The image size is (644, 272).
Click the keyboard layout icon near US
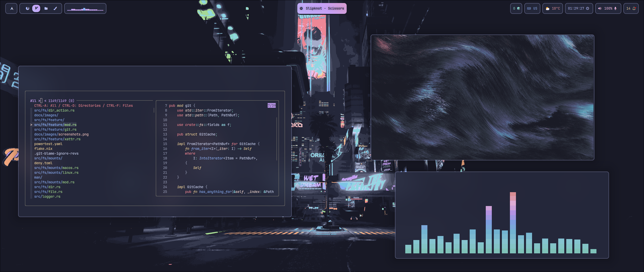(529, 8)
